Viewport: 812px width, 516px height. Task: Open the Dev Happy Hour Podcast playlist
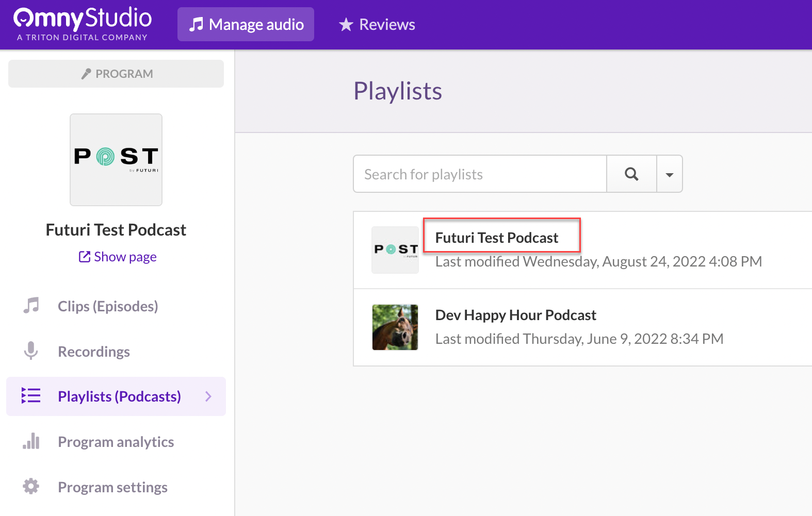tap(515, 315)
